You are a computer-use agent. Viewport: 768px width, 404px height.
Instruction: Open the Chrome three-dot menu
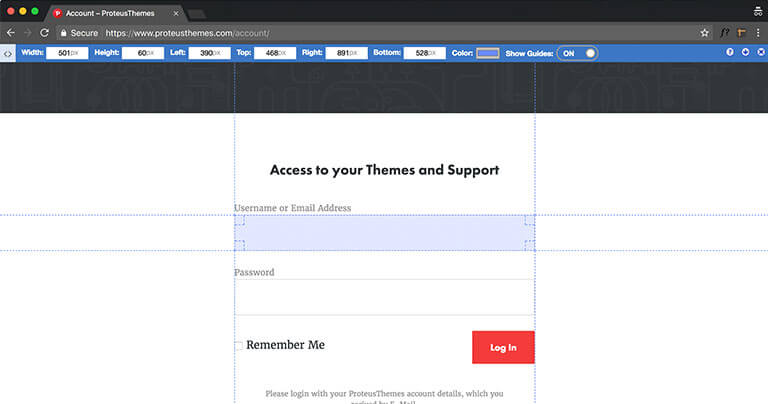[758, 33]
